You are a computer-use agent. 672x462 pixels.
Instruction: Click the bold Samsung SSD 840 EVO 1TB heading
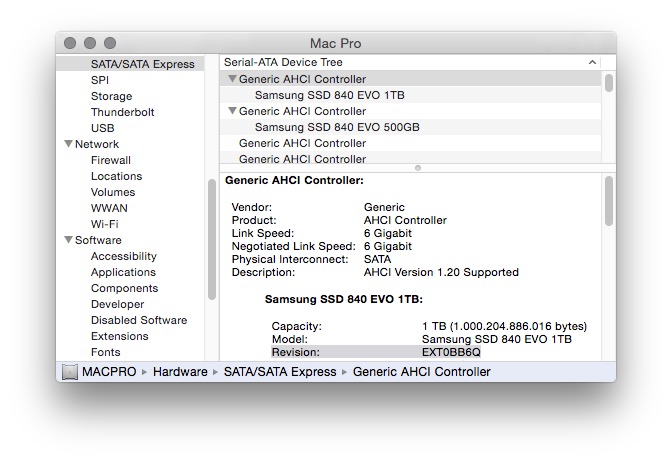[x=344, y=299]
